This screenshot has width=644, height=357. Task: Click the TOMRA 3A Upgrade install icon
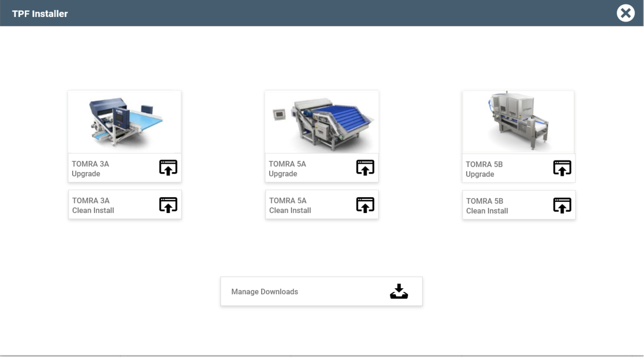[168, 168]
